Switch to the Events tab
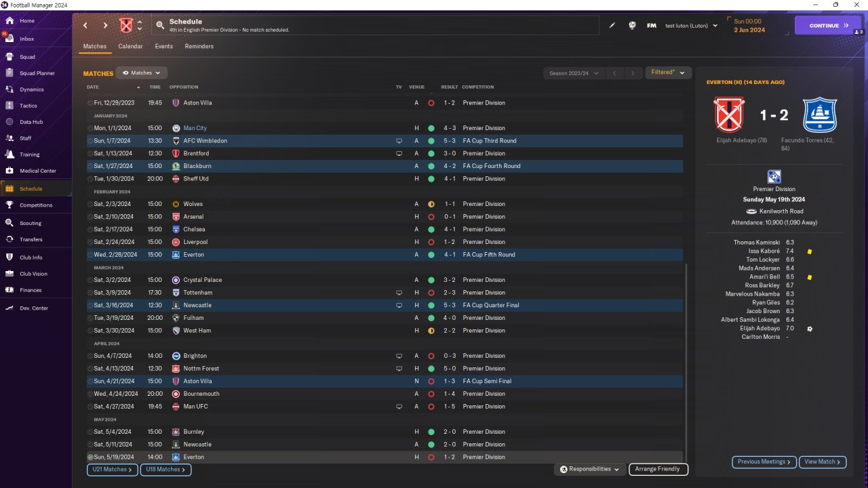This screenshot has height=488, width=868. pos(164,46)
